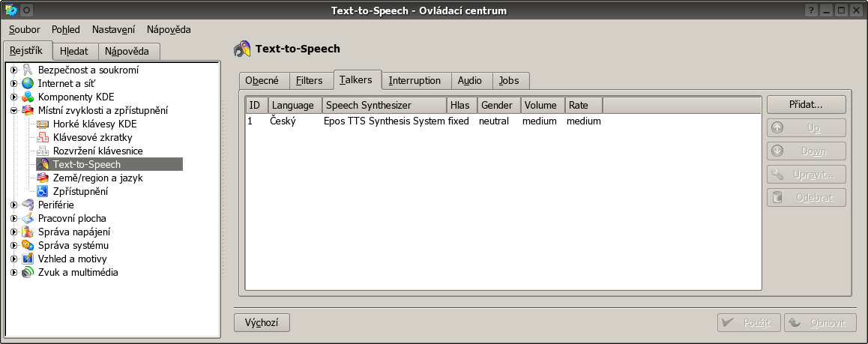The image size is (868, 344).
Task: Expand the Komponenty KDE branch
Action: tap(13, 97)
